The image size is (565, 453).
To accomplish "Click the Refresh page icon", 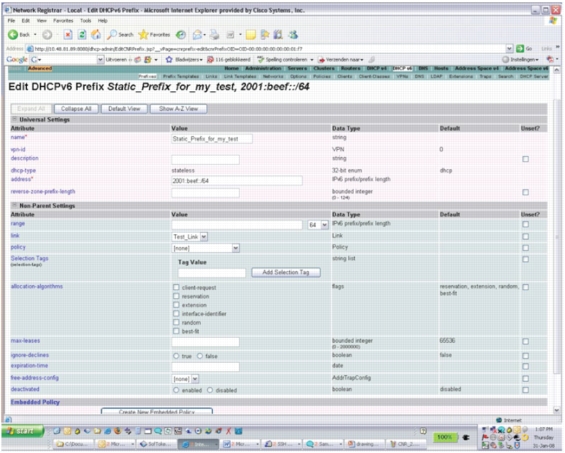I will [82, 35].
